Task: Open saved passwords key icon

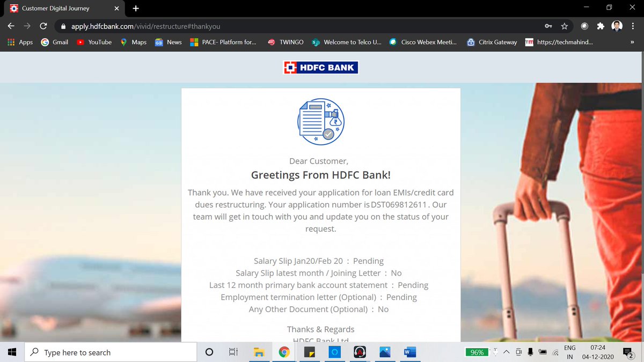Action: [548, 26]
